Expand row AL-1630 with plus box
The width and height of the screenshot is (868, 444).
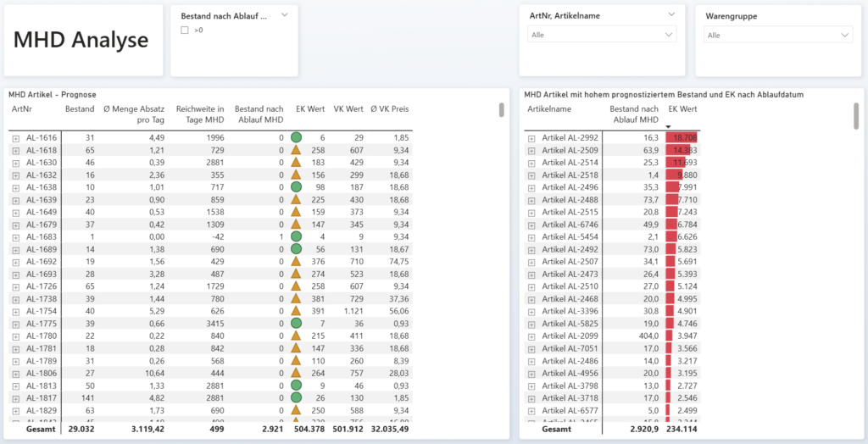click(x=16, y=162)
